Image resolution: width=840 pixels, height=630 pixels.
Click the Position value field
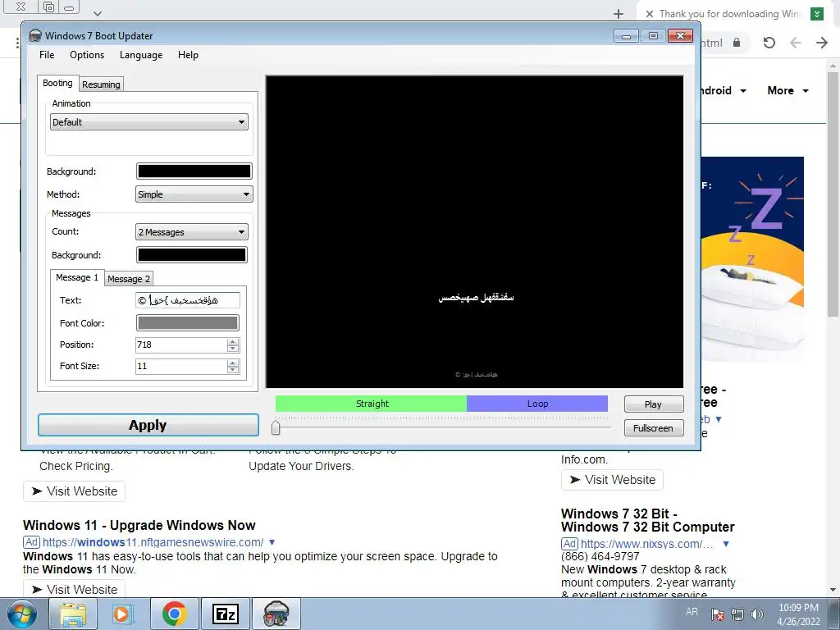[x=181, y=345]
